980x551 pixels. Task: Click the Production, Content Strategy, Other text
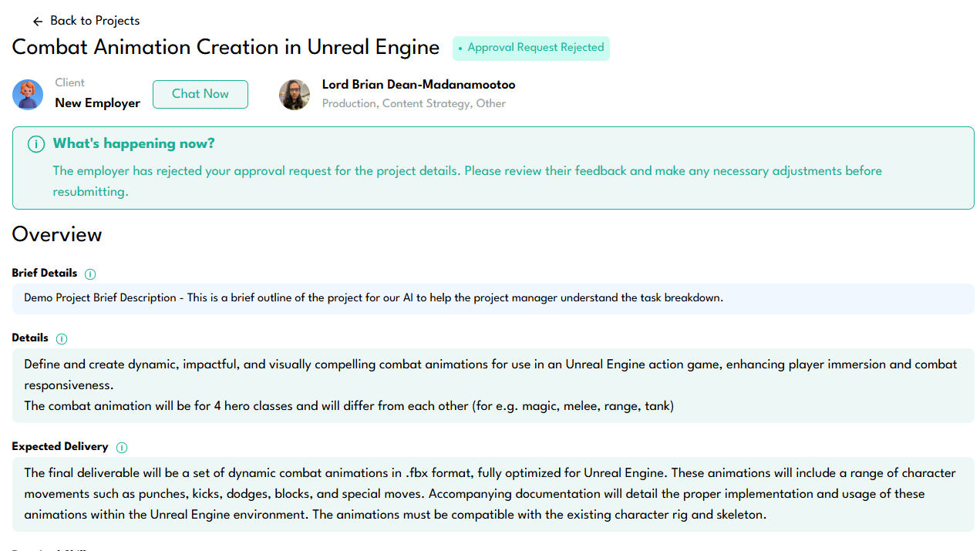tap(414, 103)
